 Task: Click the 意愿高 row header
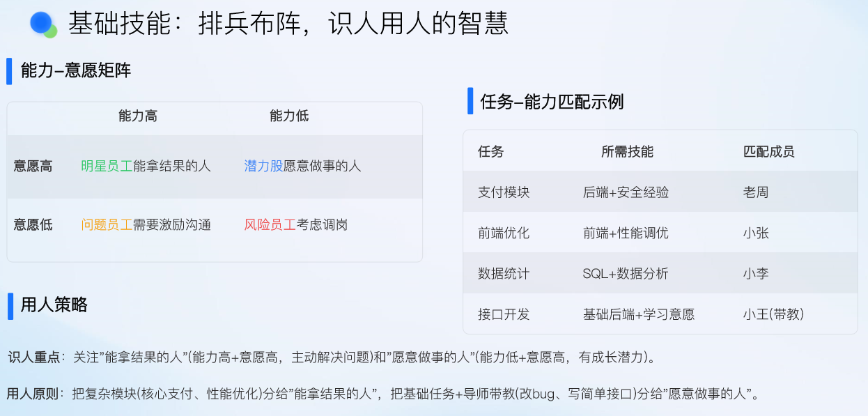coord(33,167)
